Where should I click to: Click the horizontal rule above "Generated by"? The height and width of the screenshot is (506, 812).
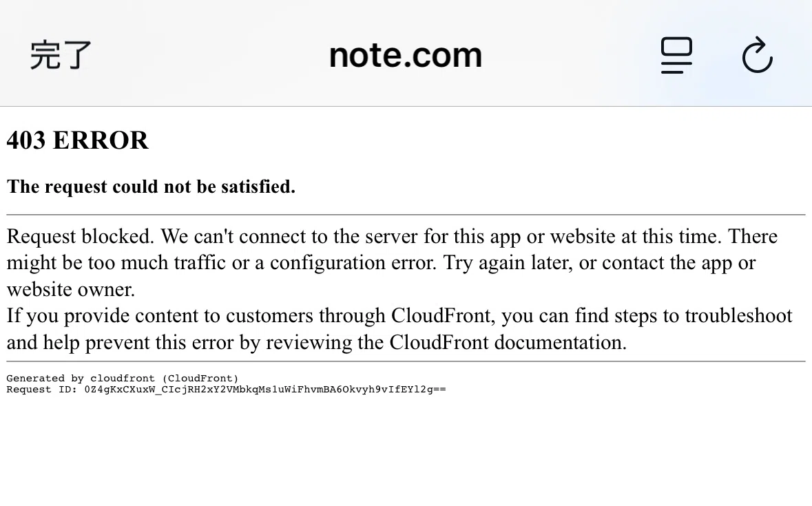point(406,361)
